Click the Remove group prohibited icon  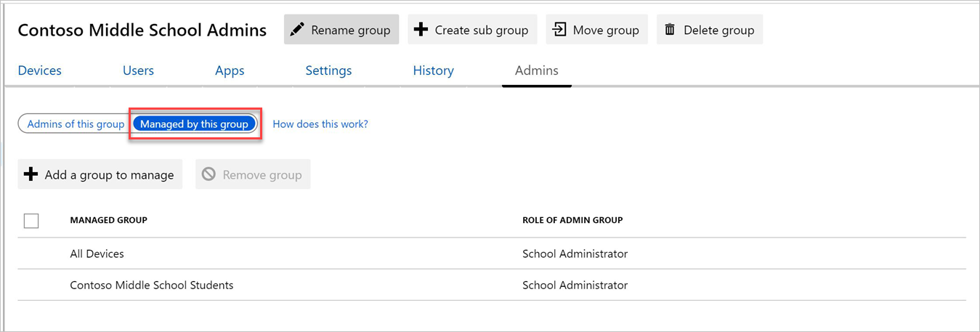[208, 174]
